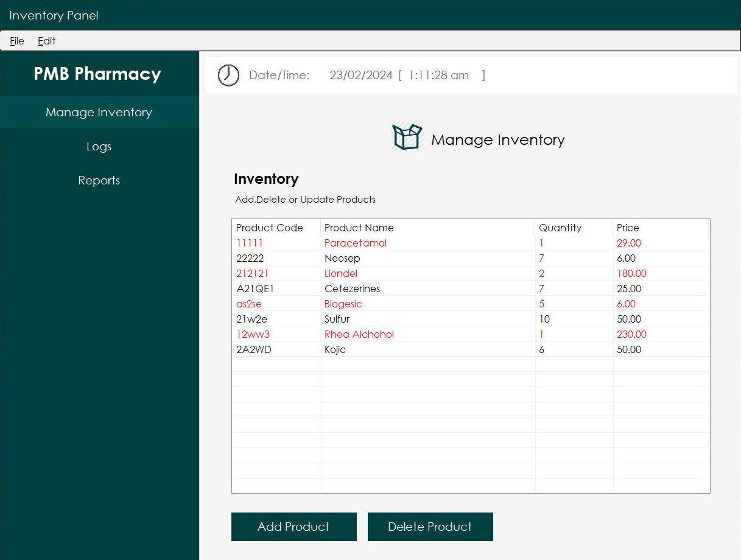Select the Biogesic product name
The image size is (741, 560).
343,304
